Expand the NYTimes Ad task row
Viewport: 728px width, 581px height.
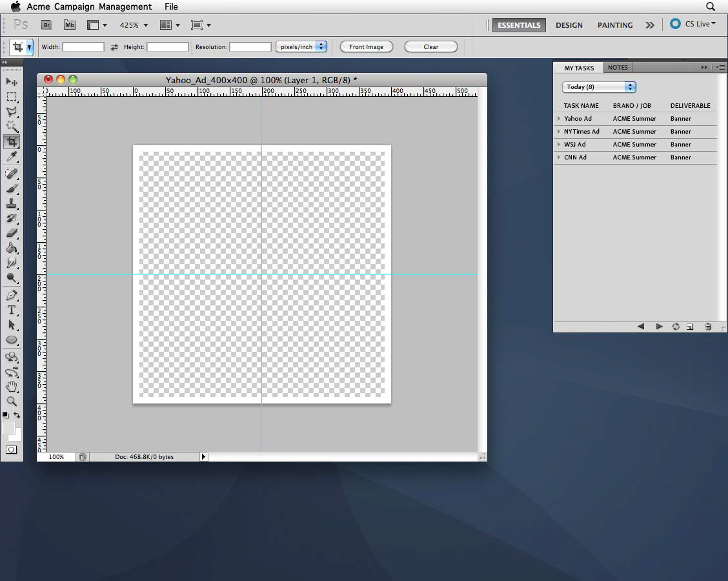559,132
